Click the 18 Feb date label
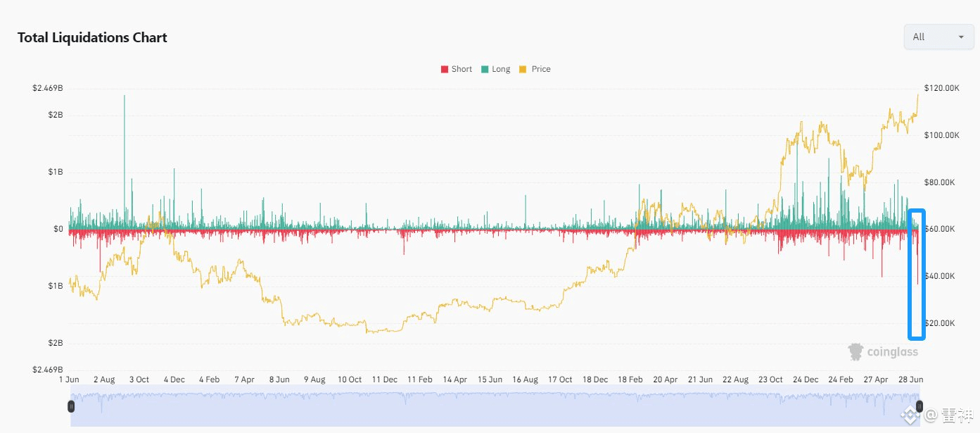This screenshot has width=980, height=433. [630, 379]
